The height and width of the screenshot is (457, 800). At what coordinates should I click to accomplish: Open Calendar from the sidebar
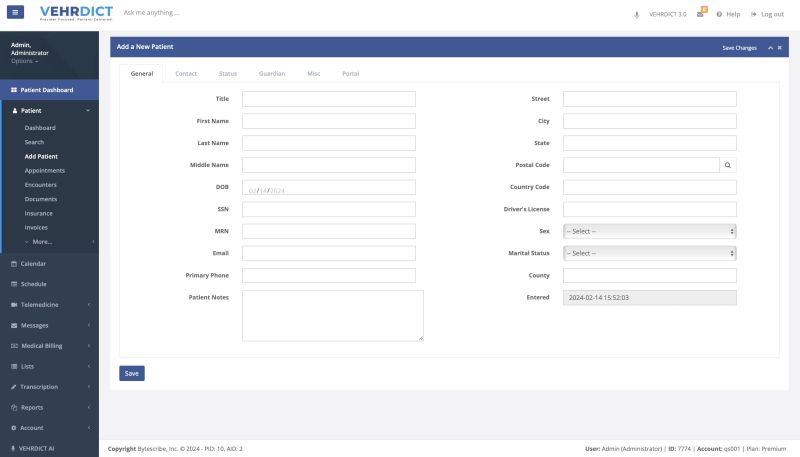click(x=33, y=263)
